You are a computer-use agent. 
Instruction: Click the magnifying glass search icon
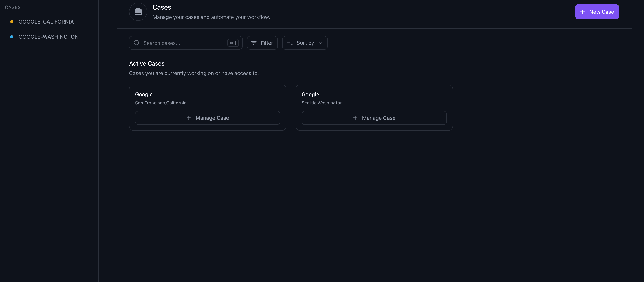pyautogui.click(x=137, y=43)
